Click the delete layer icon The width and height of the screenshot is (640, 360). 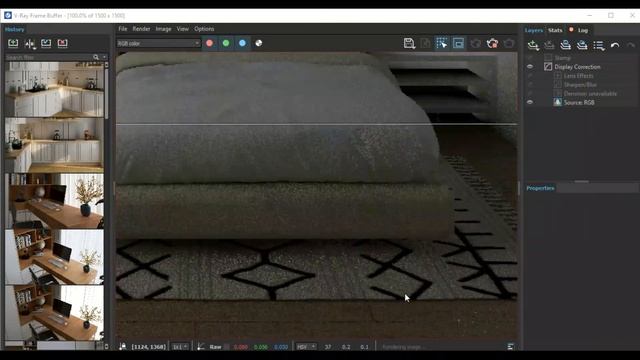tap(549, 45)
